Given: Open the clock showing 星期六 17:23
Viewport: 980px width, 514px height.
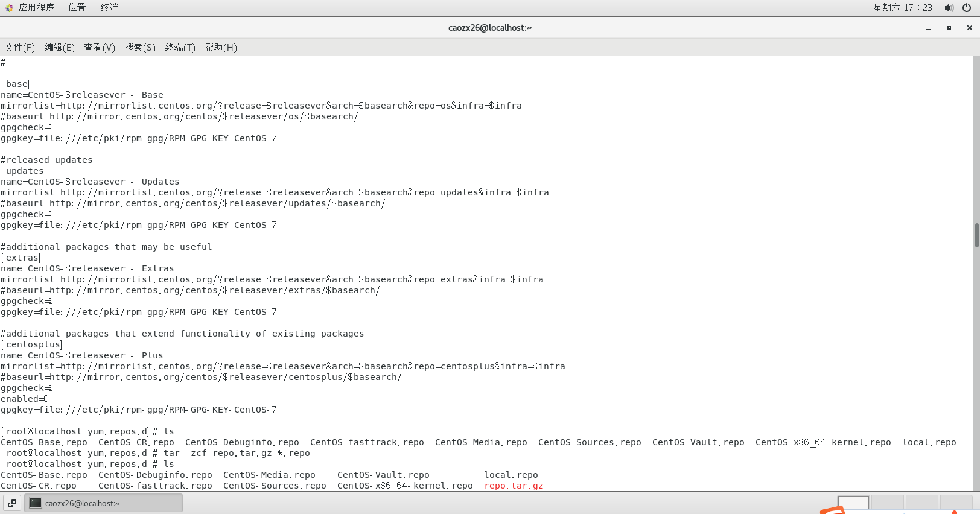Looking at the screenshot, I should point(902,8).
